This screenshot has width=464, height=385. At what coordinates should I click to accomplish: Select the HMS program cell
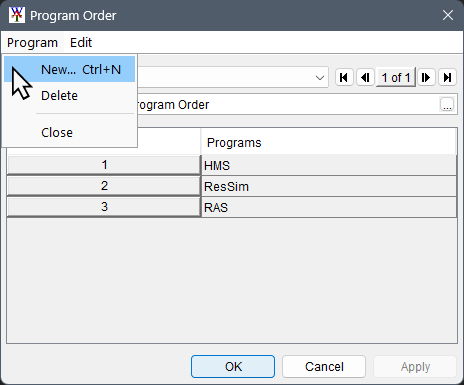click(x=329, y=165)
